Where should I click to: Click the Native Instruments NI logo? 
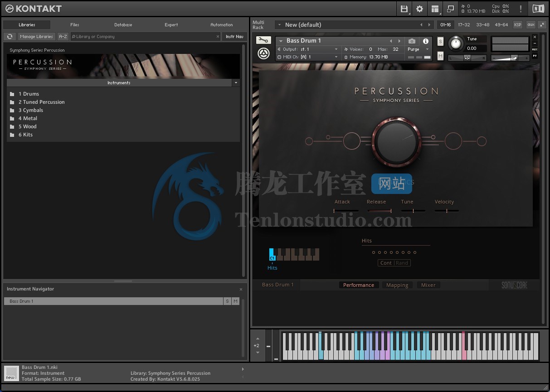point(538,9)
